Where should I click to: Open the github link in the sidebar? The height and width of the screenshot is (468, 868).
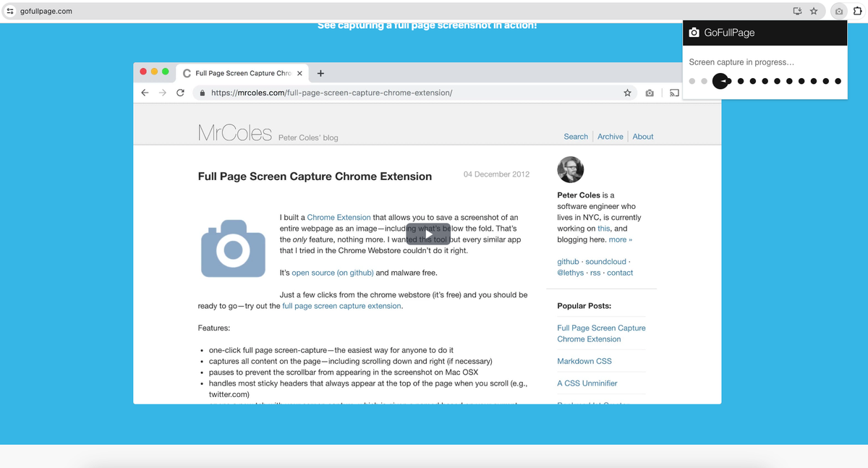[x=568, y=262]
